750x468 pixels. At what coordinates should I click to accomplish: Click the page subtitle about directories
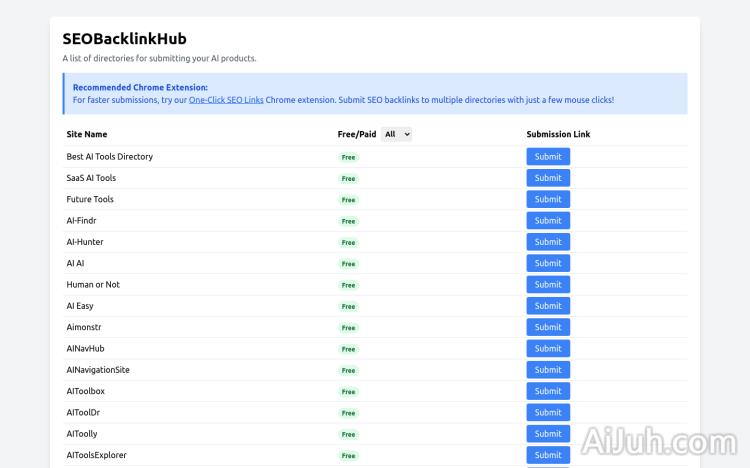[159, 58]
